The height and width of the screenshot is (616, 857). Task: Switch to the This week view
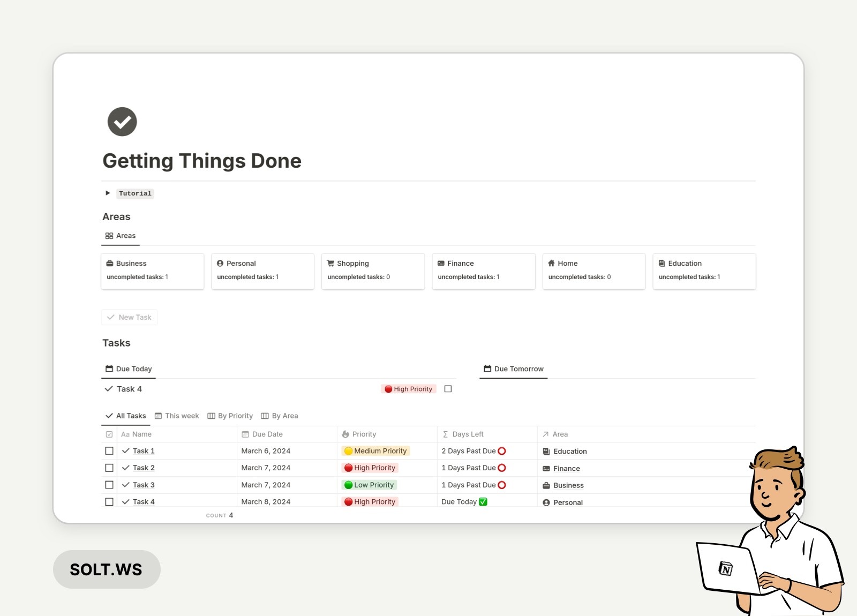pyautogui.click(x=177, y=415)
